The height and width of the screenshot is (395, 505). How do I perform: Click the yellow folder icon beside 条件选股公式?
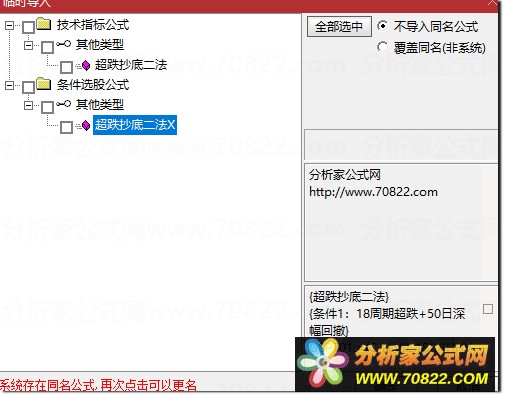(x=43, y=84)
